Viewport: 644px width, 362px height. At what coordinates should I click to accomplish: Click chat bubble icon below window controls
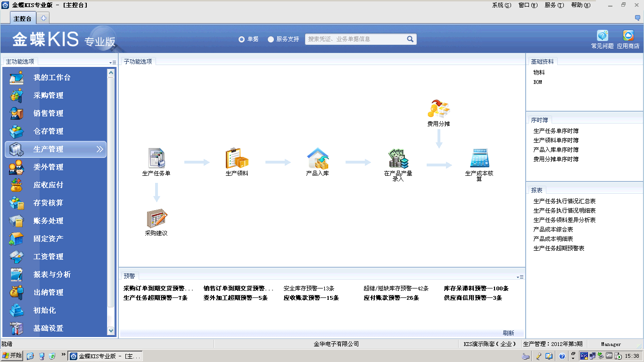(x=638, y=18)
